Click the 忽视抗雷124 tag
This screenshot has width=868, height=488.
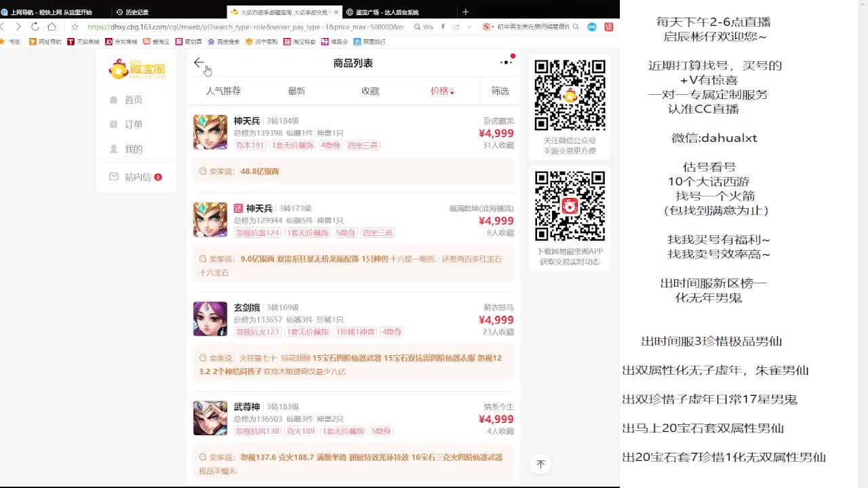(x=257, y=232)
